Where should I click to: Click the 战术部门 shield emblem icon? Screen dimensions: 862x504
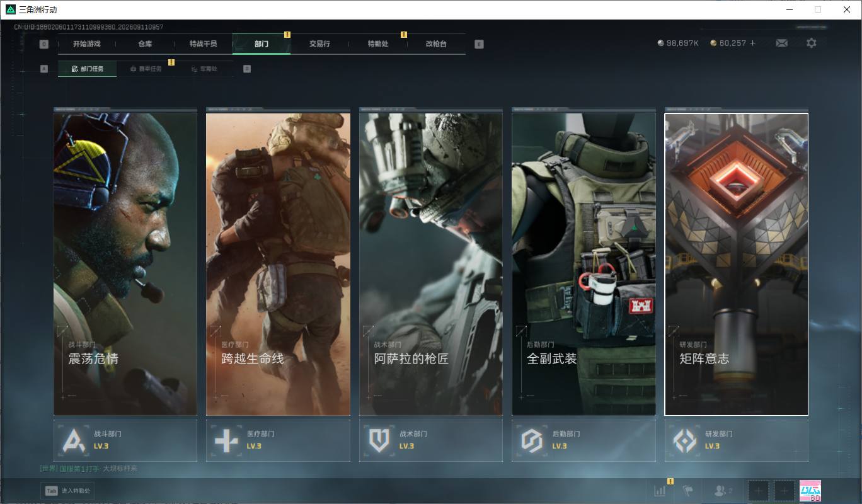point(379,440)
